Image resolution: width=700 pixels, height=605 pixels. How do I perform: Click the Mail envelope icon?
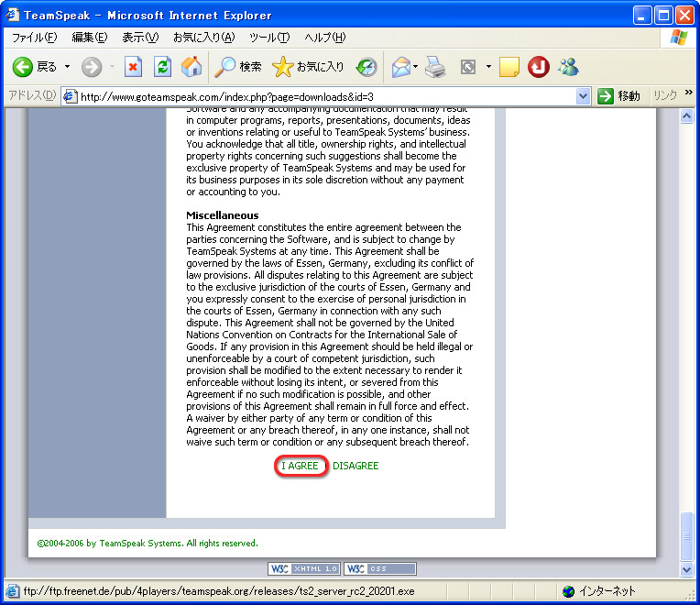[x=401, y=67]
